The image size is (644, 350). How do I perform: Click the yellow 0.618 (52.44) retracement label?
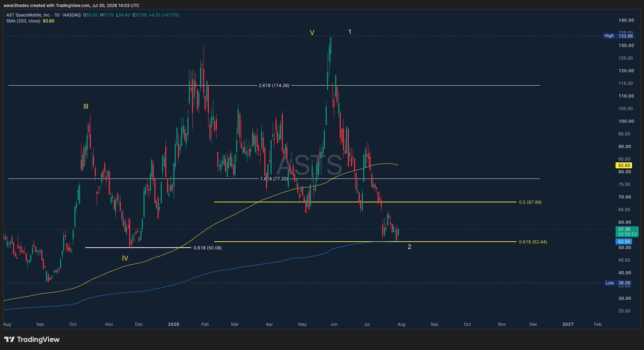click(533, 242)
